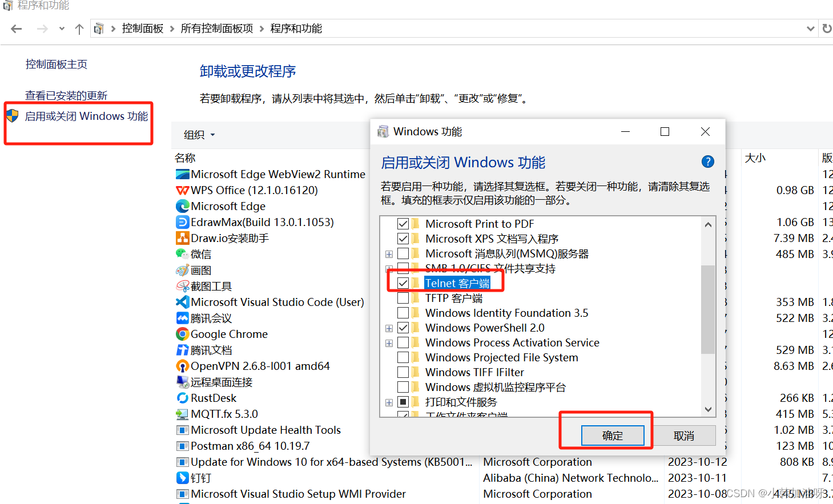833x504 pixels.
Task: Click the shield icon beside 启用或关闭 Windows 功能
Action: [x=13, y=116]
